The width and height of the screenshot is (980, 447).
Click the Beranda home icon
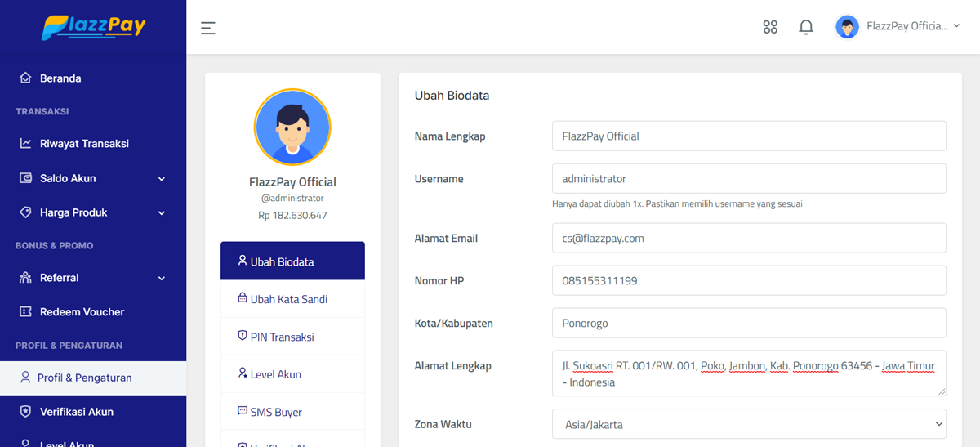25,78
